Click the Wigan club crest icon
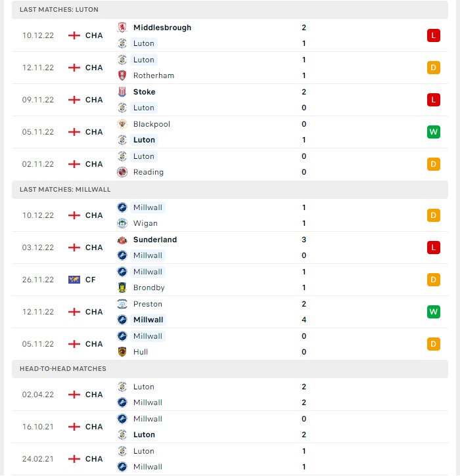Image resolution: width=460 pixels, height=476 pixels. [122, 223]
